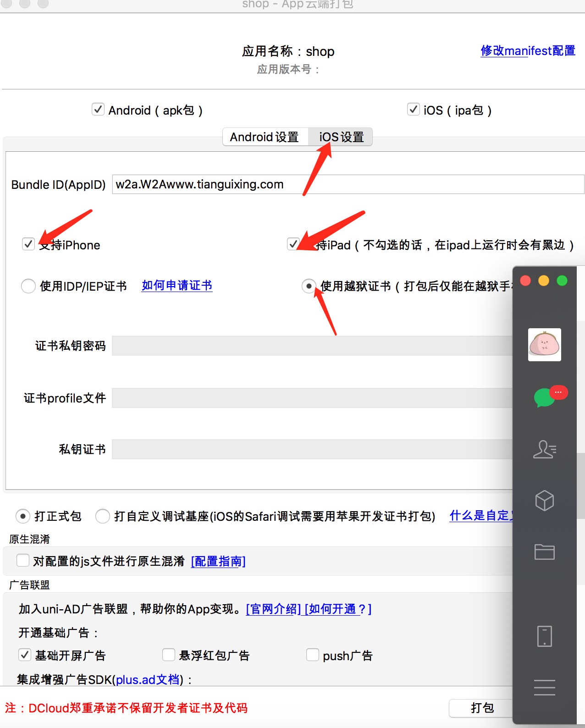Enable js文件原生混淆 checkbox
Screen dimensions: 585x728
(23, 560)
